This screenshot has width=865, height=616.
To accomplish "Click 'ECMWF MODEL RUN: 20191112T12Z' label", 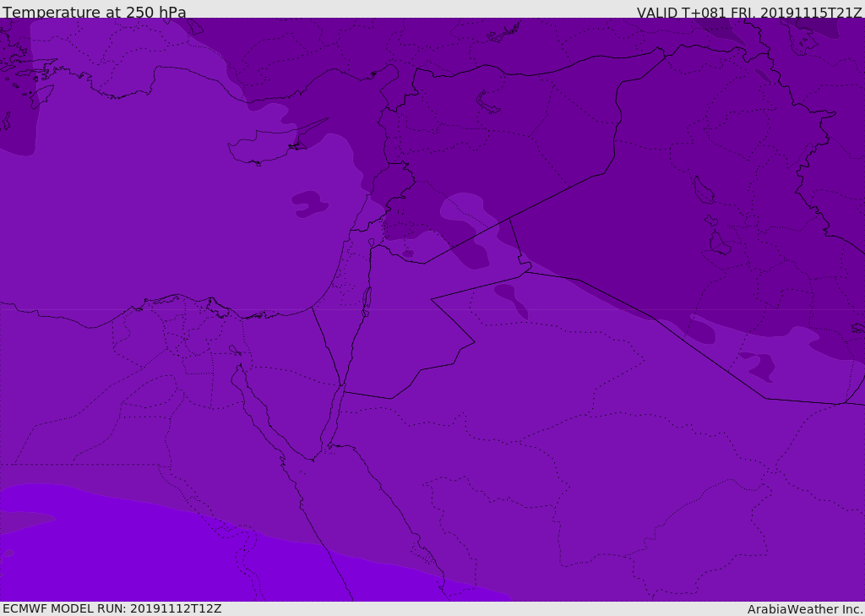I will (x=112, y=608).
